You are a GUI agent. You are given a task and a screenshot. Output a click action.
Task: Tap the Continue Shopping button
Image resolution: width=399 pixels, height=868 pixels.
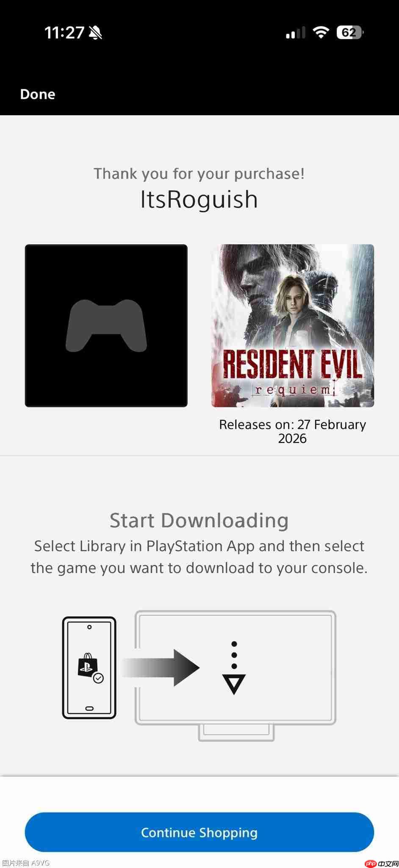click(199, 832)
